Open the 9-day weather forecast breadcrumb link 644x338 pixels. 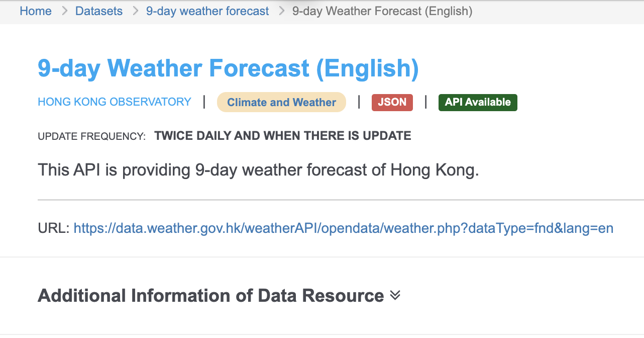(207, 11)
